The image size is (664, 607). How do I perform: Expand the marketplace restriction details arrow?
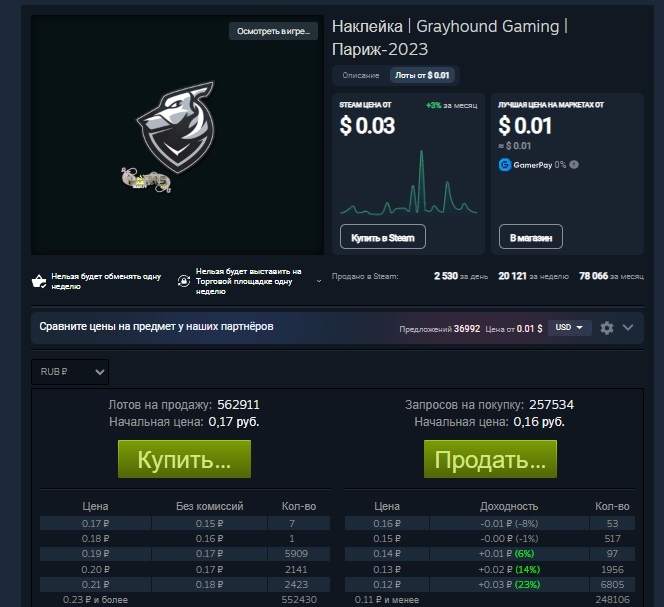pyautogui.click(x=319, y=281)
